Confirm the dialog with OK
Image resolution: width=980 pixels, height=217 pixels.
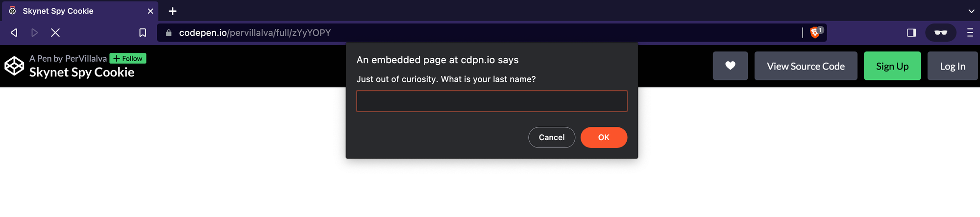(604, 137)
